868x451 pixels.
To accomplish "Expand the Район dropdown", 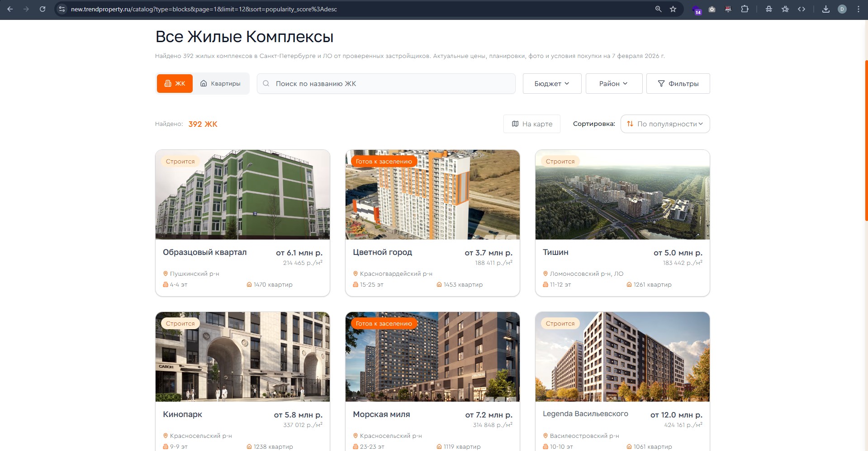I will [613, 83].
